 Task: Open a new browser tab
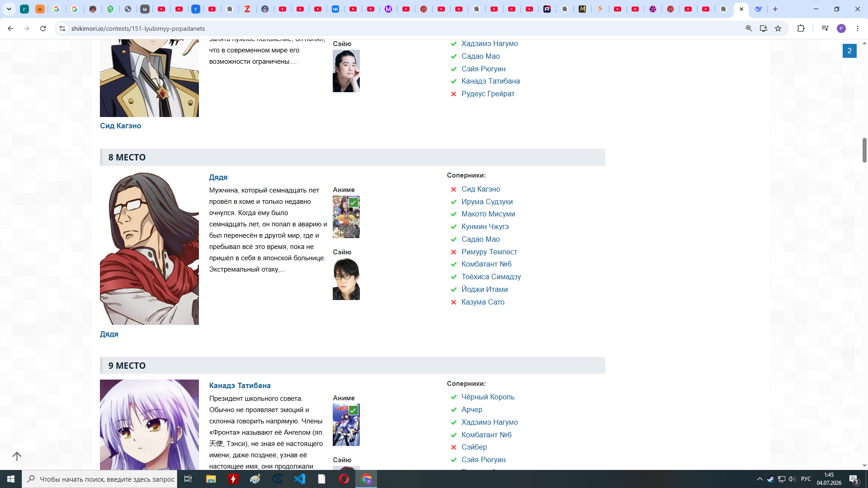pos(775,9)
